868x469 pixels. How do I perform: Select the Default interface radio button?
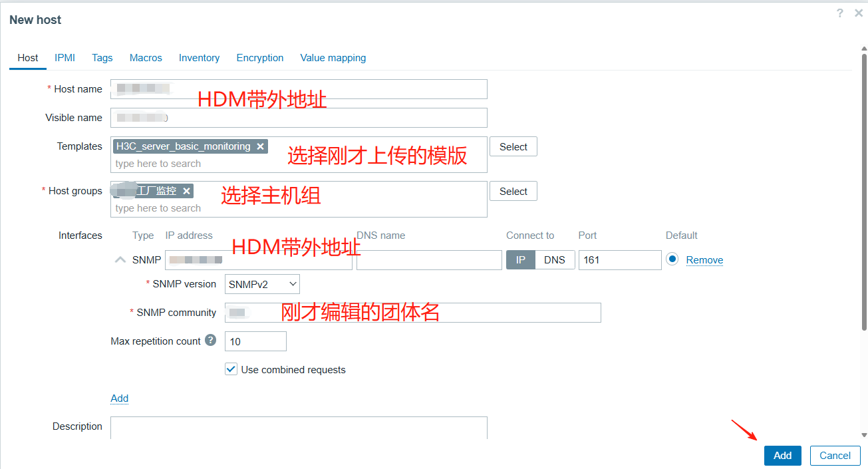click(x=672, y=259)
